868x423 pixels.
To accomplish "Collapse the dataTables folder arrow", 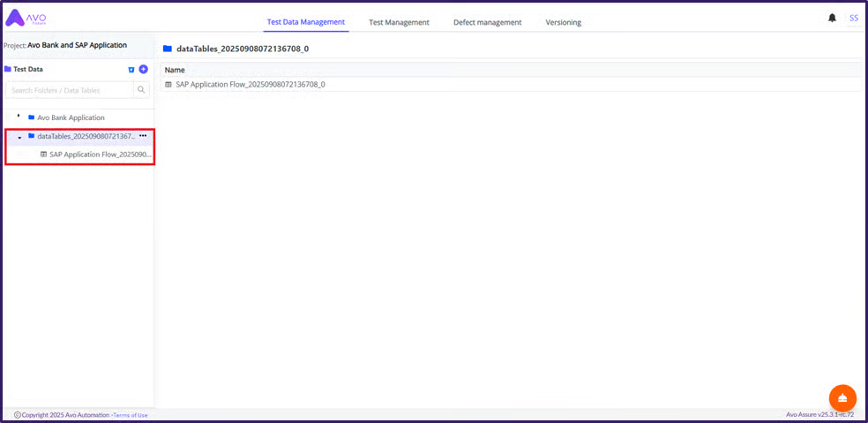I will 19,137.
